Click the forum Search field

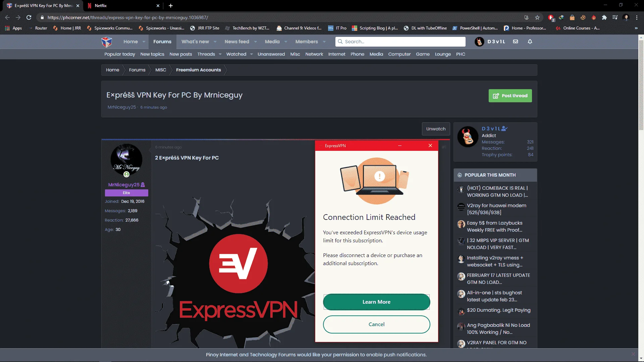[x=400, y=42]
